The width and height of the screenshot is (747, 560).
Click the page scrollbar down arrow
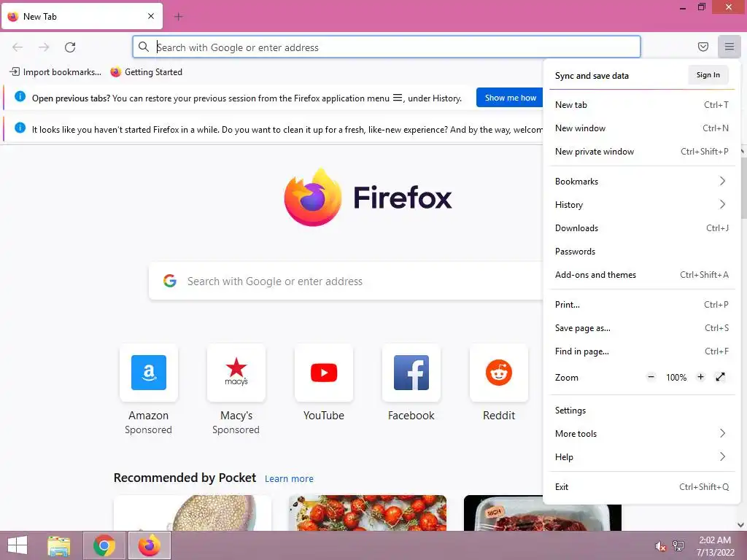[x=741, y=525]
